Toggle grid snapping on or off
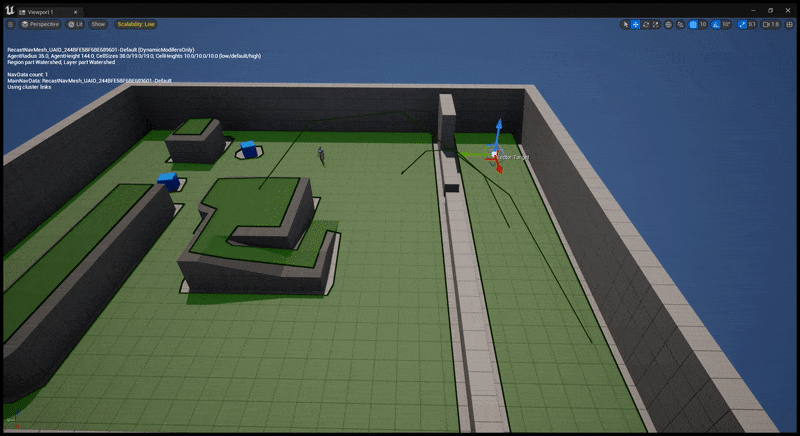This screenshot has width=800, height=436. click(x=692, y=24)
